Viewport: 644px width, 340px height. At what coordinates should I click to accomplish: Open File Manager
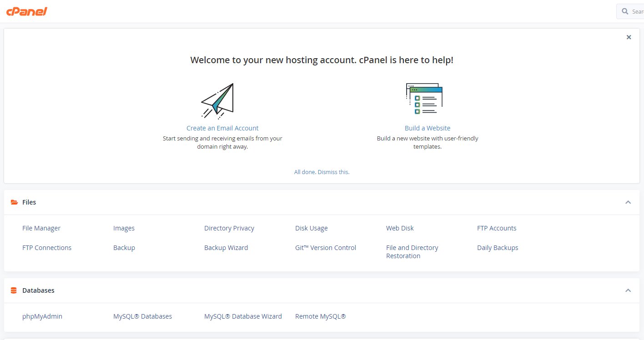click(x=41, y=228)
